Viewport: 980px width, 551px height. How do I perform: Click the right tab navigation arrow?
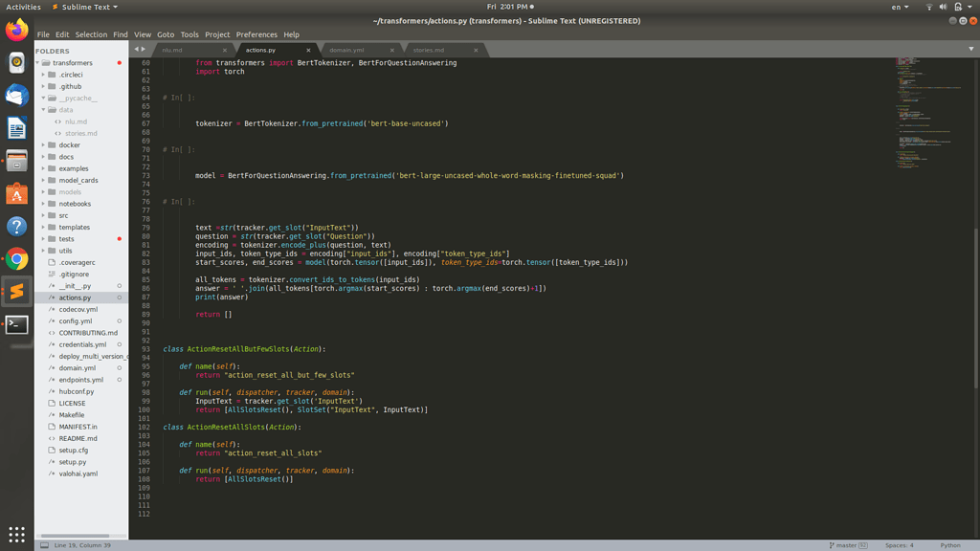(144, 47)
